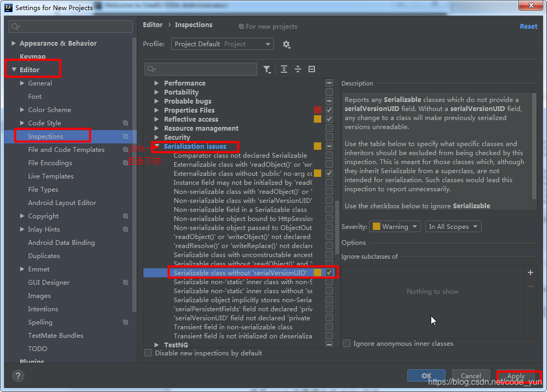Viewport: 547px width, 392px height.
Task: Select 'Transient field is not initialized' inspection
Action: tap(243, 336)
